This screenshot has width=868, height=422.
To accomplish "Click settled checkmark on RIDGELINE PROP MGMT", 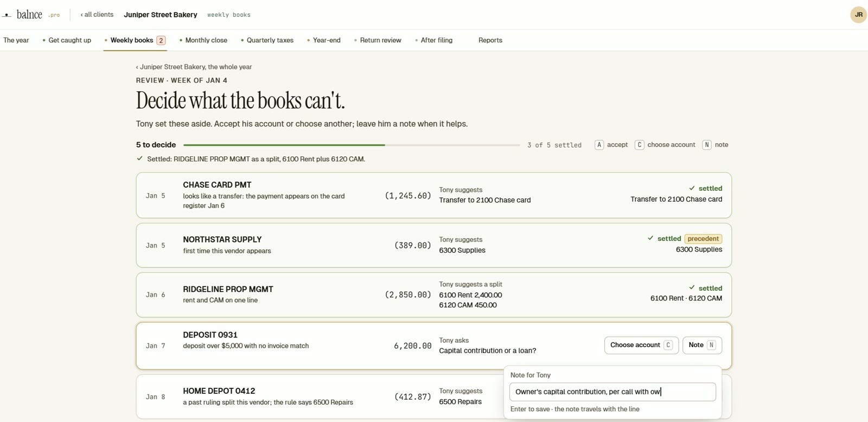I will (692, 287).
